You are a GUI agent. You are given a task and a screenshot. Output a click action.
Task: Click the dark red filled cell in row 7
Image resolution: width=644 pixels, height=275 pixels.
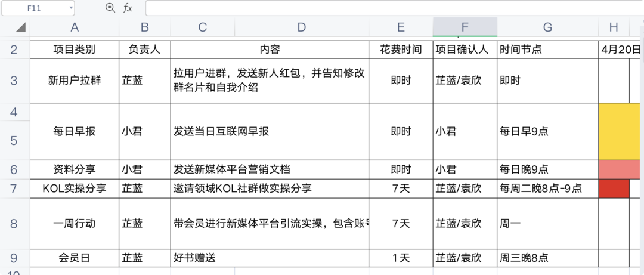614,189
